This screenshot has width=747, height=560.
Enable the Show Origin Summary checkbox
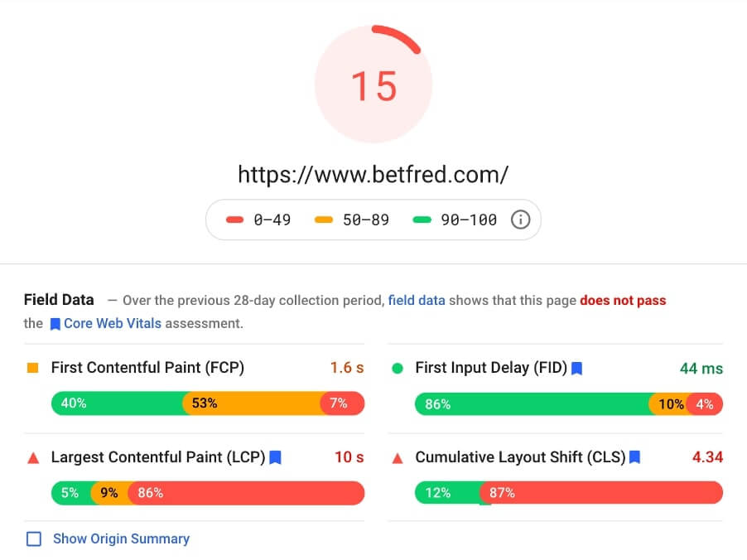34,539
